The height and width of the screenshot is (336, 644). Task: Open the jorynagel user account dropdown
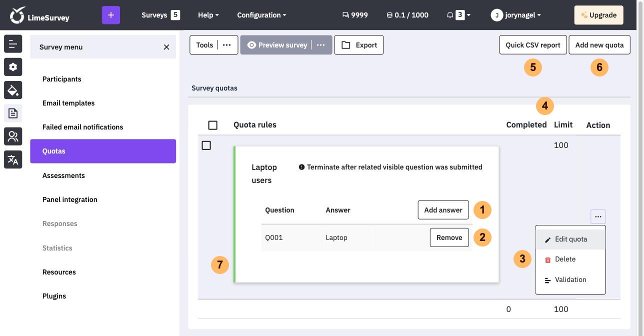pos(516,15)
